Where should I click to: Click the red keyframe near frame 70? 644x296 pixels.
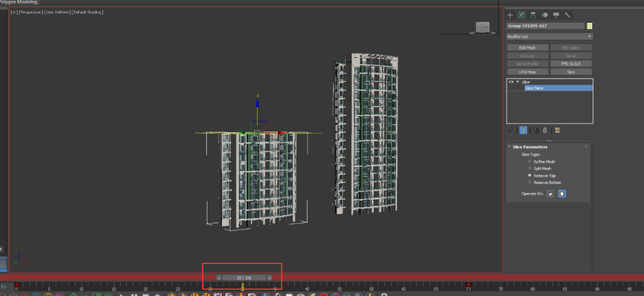pyautogui.click(x=468, y=284)
